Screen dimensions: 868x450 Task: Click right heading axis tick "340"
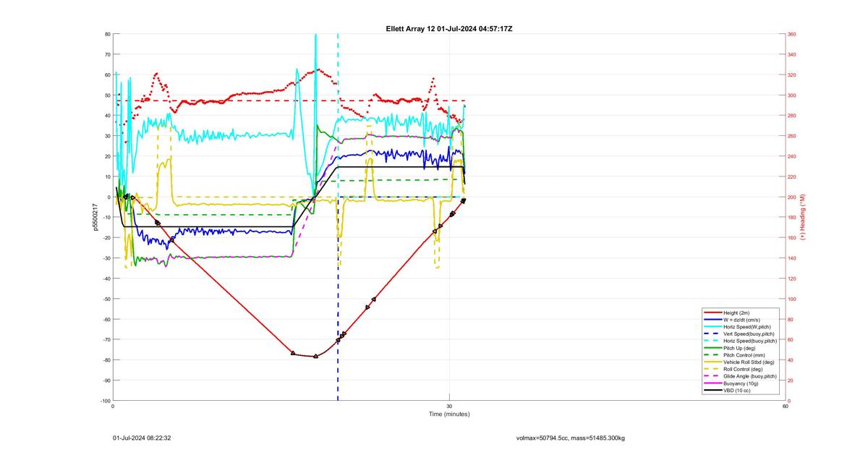[791, 54]
